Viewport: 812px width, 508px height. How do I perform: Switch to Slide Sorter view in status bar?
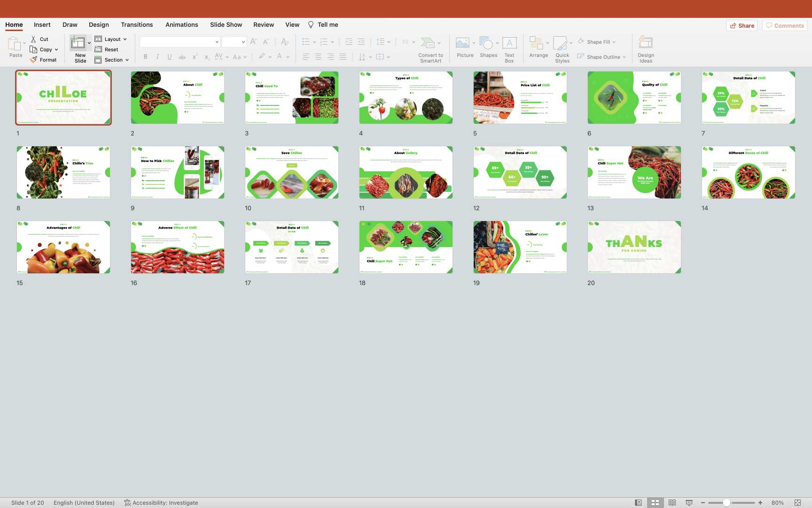point(655,503)
